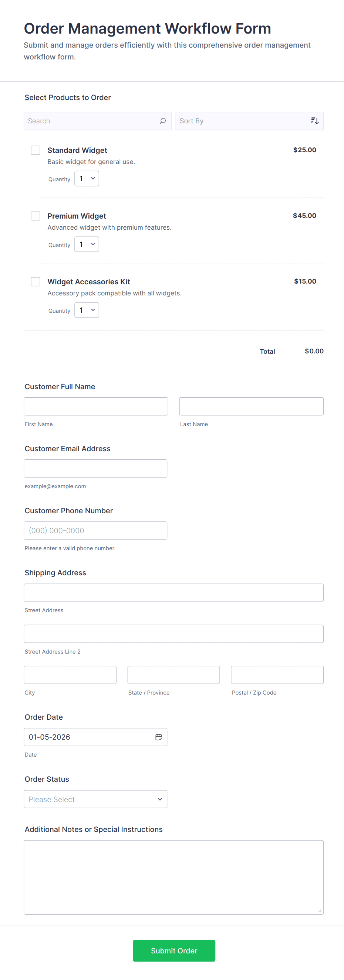Open the Order Status dropdown
This screenshot has height=980, width=344.
tap(95, 799)
